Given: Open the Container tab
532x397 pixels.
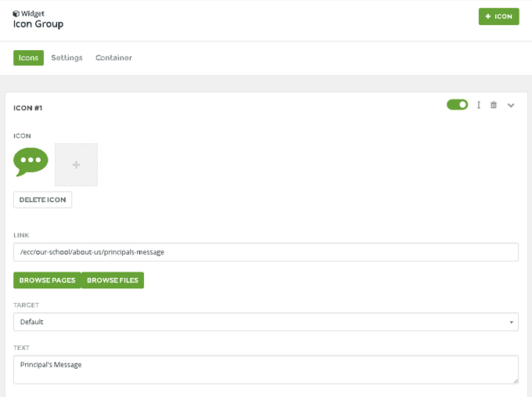Looking at the screenshot, I should pyautogui.click(x=113, y=58).
